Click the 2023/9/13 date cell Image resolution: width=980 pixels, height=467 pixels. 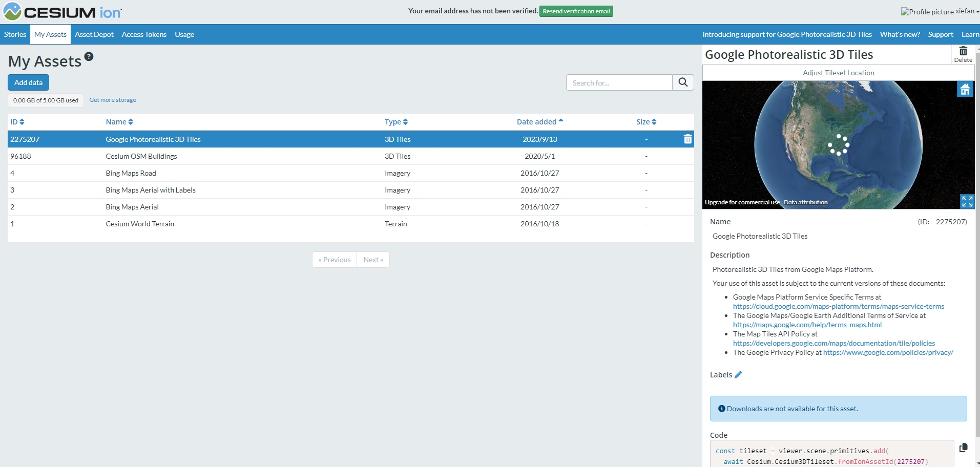540,139
